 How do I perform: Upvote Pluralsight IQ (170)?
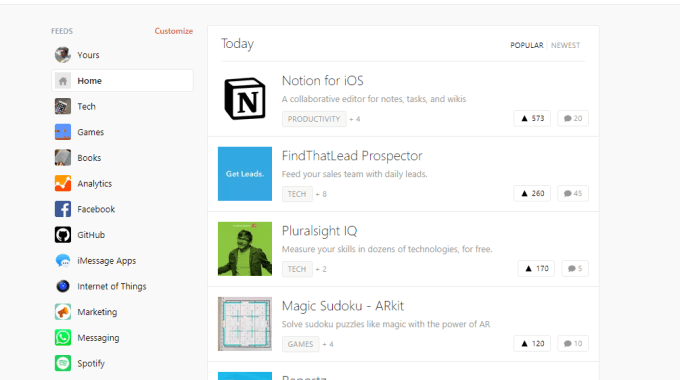536,269
